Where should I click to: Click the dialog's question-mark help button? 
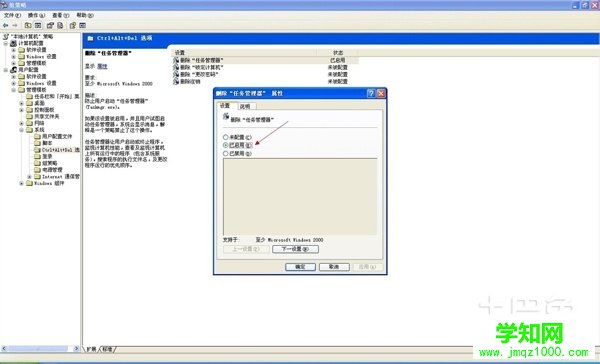click(371, 93)
